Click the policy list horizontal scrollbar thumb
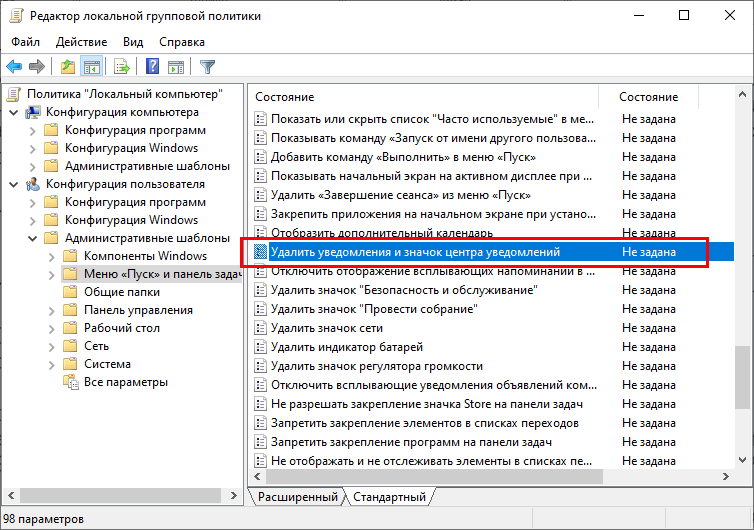The width and height of the screenshot is (754, 530). [x=434, y=477]
